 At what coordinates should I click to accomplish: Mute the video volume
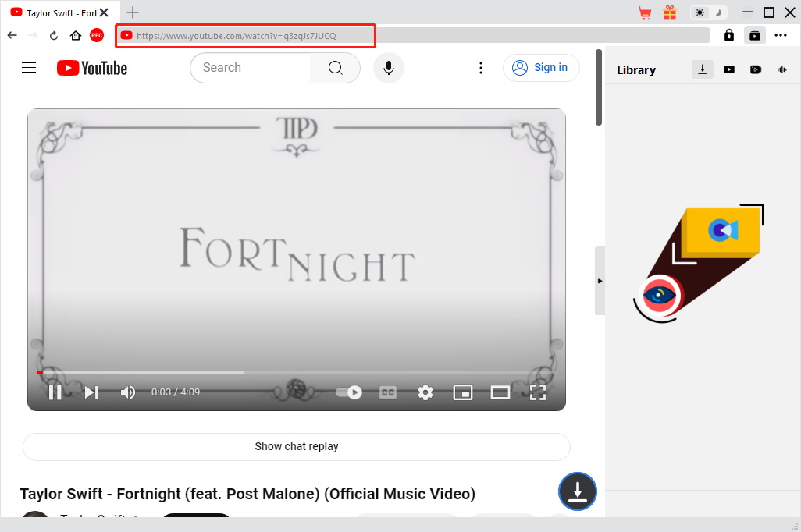pyautogui.click(x=128, y=392)
